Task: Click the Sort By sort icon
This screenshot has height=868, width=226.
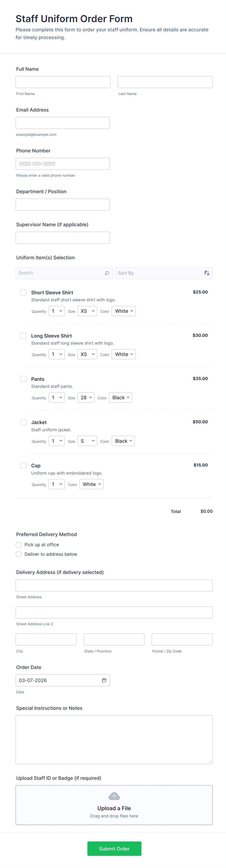Action: (207, 273)
